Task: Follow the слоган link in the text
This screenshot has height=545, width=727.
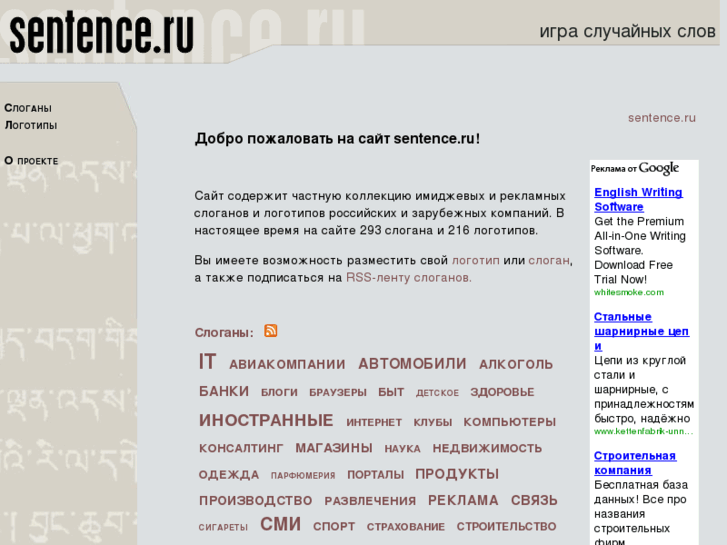Action: [x=549, y=260]
